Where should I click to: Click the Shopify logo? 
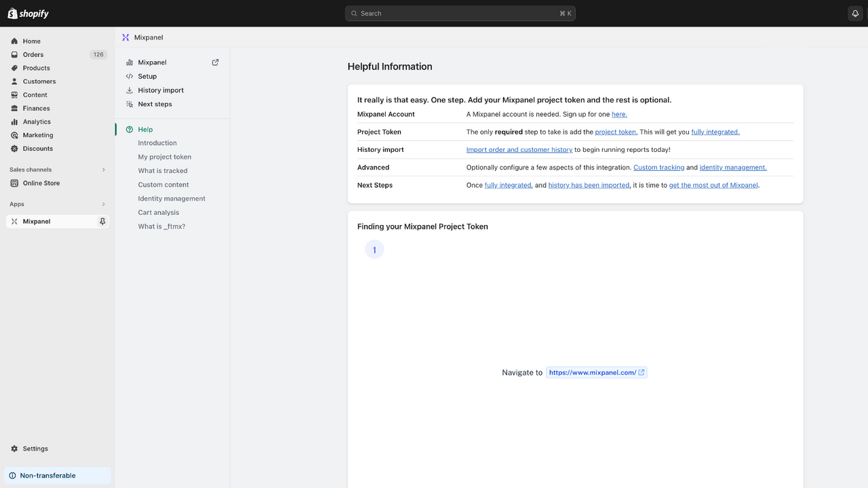pos(28,14)
